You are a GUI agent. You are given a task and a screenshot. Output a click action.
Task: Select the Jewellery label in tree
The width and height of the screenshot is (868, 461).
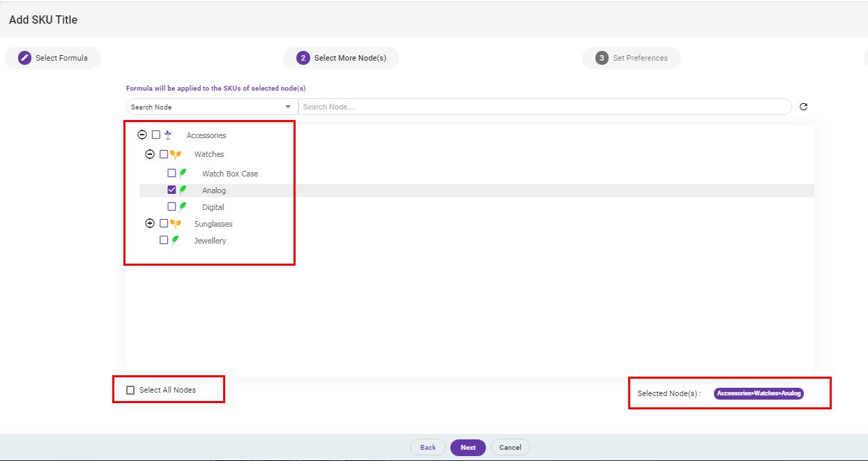tap(210, 241)
